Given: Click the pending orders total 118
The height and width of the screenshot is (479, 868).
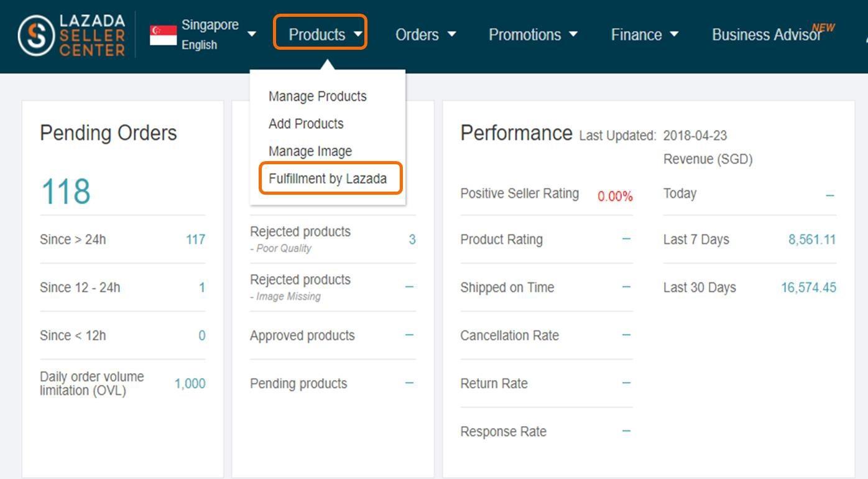Looking at the screenshot, I should pyautogui.click(x=66, y=192).
